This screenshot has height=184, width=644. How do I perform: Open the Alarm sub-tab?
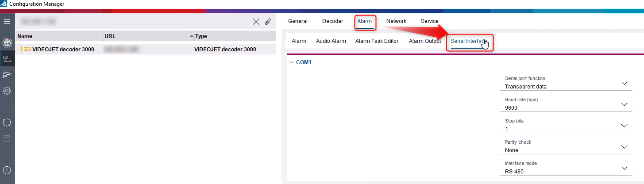click(x=299, y=41)
